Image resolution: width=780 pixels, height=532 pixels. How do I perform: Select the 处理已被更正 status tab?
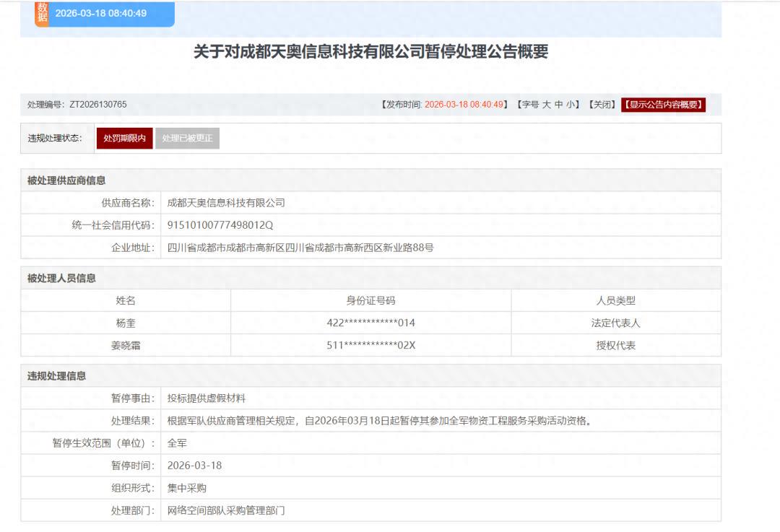click(x=187, y=139)
